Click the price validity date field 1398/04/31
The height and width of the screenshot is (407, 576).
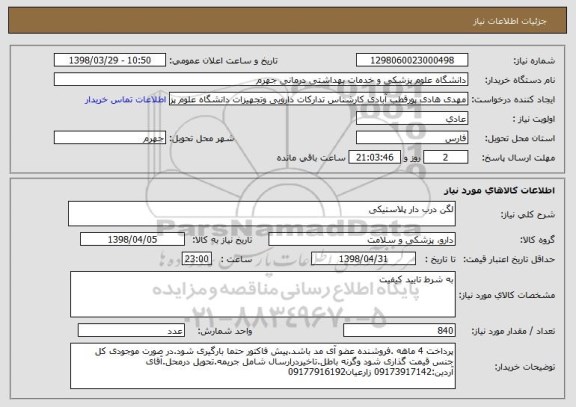pos(363,259)
